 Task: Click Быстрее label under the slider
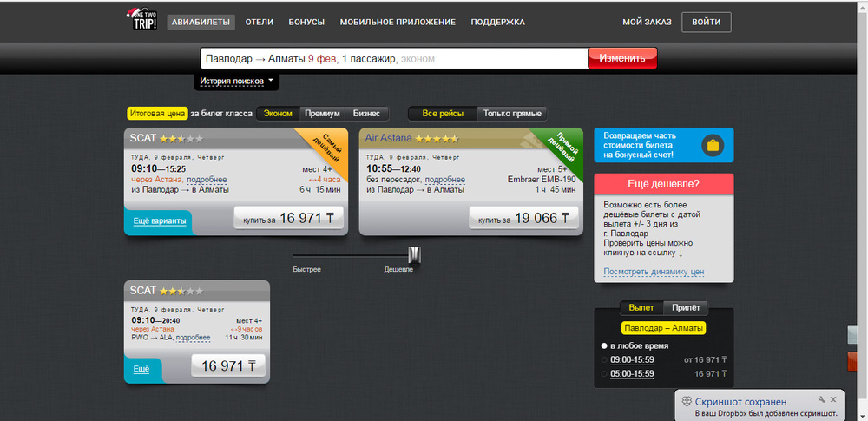click(x=306, y=269)
